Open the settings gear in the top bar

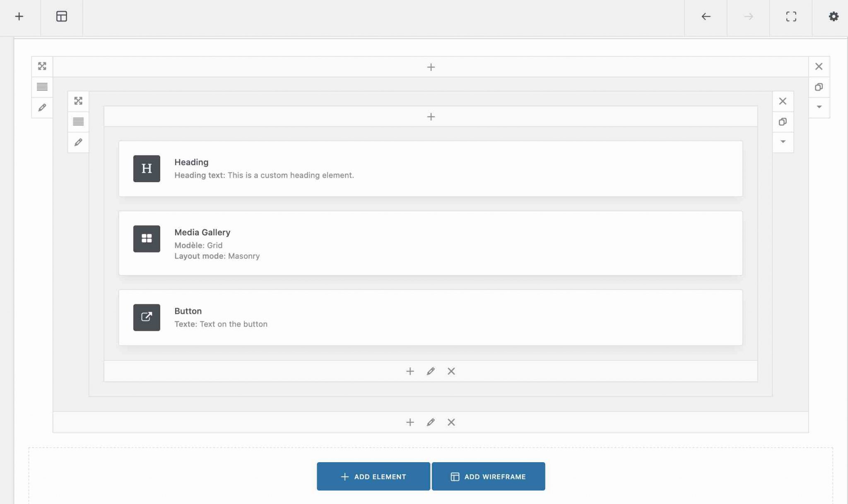click(834, 17)
